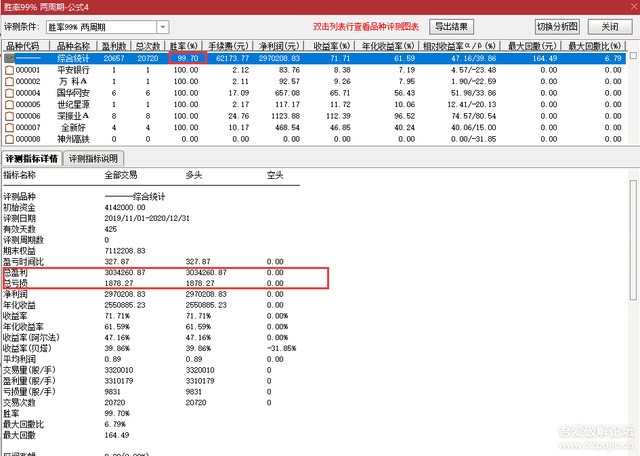640x456 pixels.
Task: Sort by 净利润(元) column header
Action: (x=279, y=46)
